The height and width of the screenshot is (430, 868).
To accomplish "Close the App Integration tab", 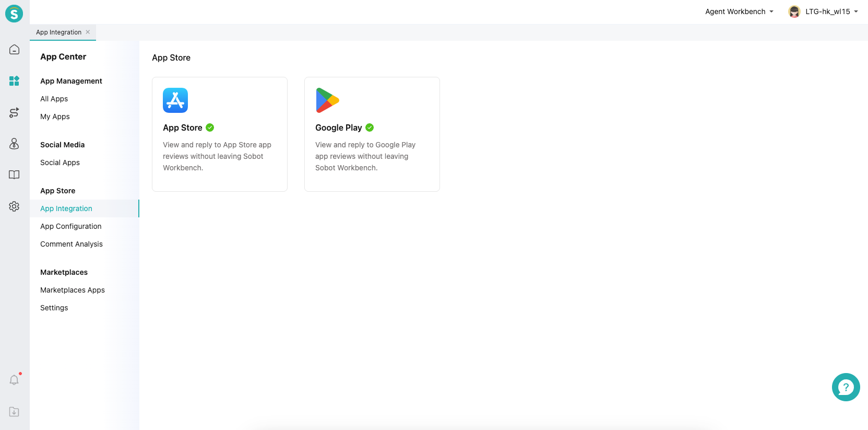I will [88, 32].
